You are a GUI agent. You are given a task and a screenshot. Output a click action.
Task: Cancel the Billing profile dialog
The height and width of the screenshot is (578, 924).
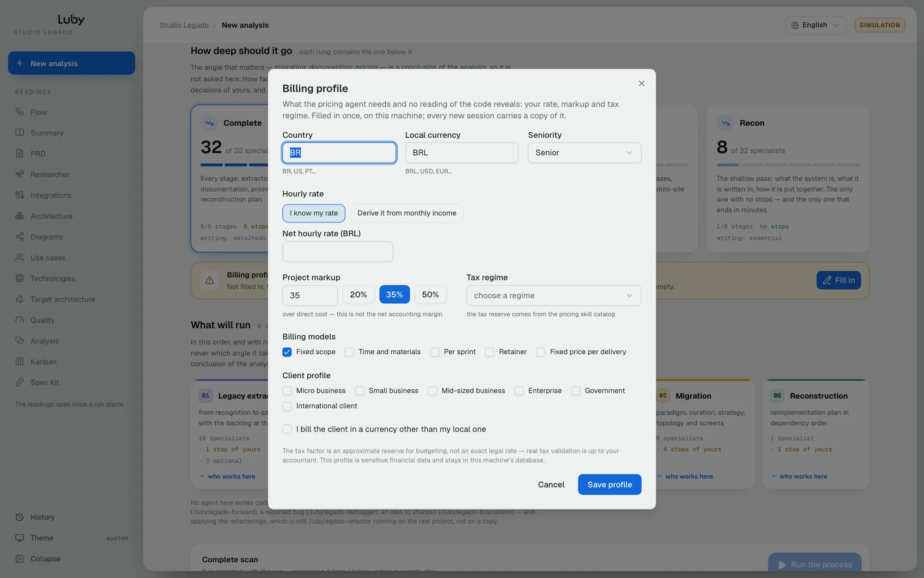[x=551, y=485]
